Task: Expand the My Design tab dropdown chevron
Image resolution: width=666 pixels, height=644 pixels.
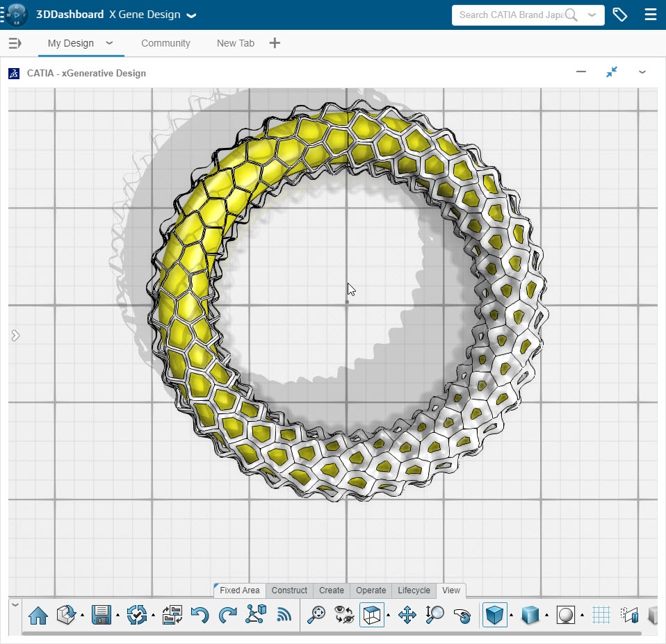Action: [109, 43]
